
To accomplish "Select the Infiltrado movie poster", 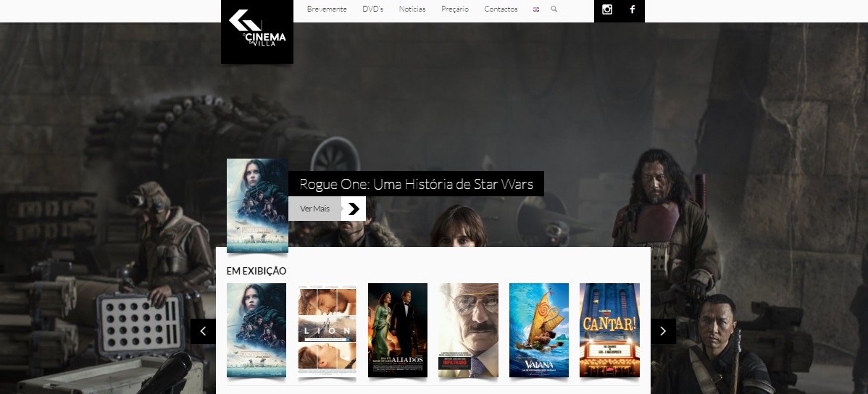I will (468, 330).
